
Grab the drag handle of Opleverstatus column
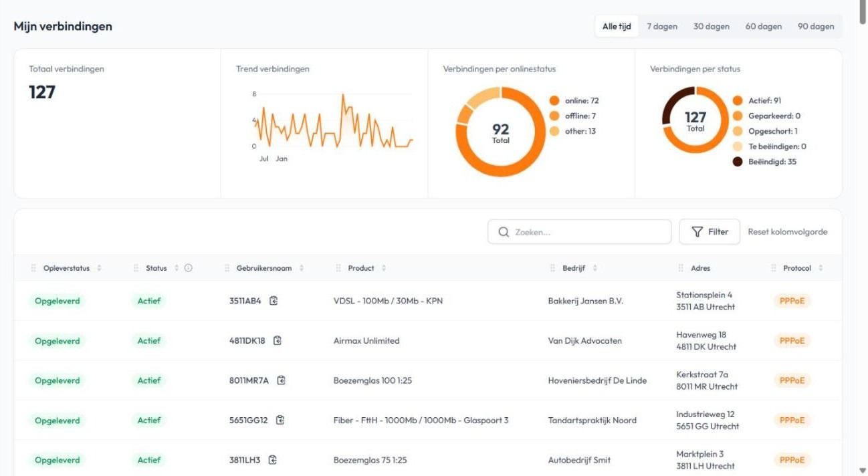click(33, 268)
